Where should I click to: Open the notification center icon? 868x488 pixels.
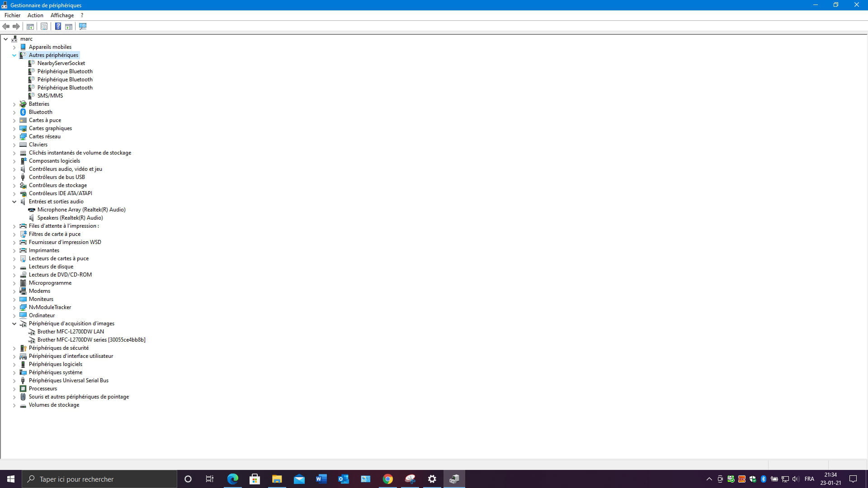pos(853,479)
